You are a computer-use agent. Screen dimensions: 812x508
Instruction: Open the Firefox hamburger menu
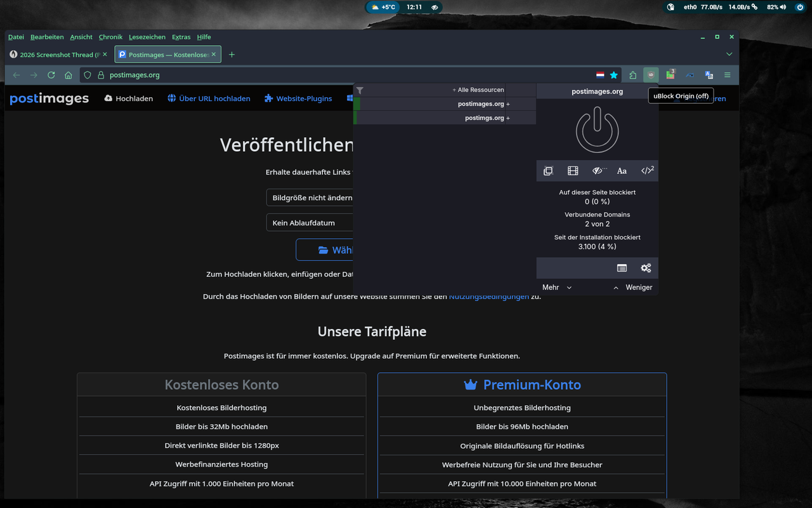point(728,75)
